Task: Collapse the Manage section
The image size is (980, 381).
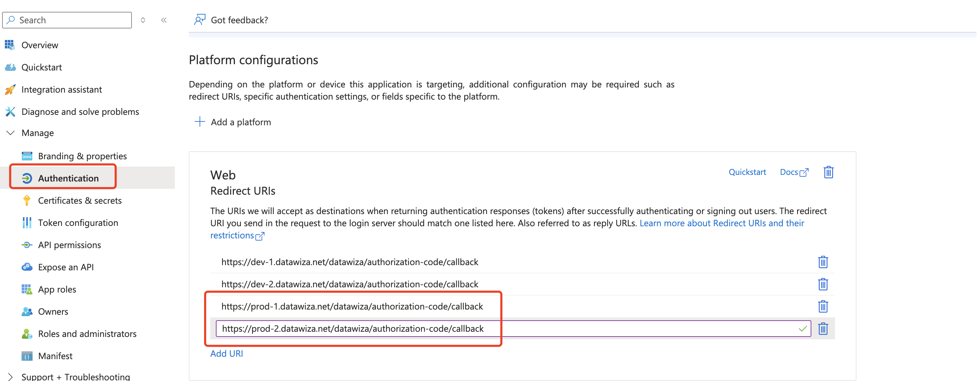Action: click(11, 133)
